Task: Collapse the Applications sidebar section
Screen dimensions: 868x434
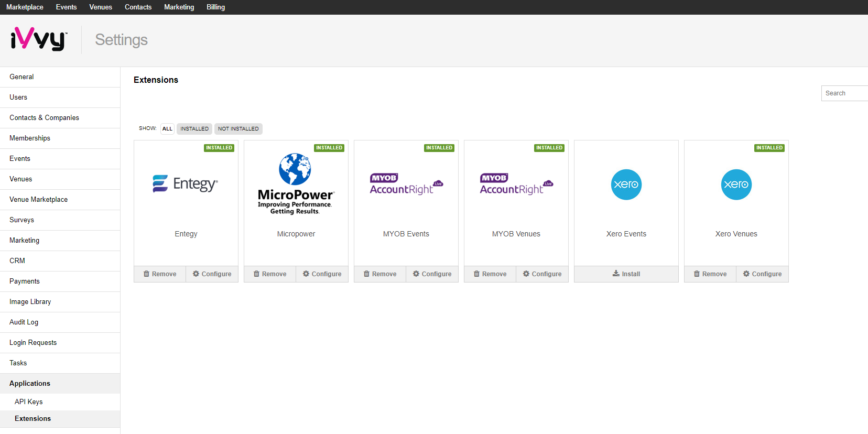Action: [x=60, y=384]
